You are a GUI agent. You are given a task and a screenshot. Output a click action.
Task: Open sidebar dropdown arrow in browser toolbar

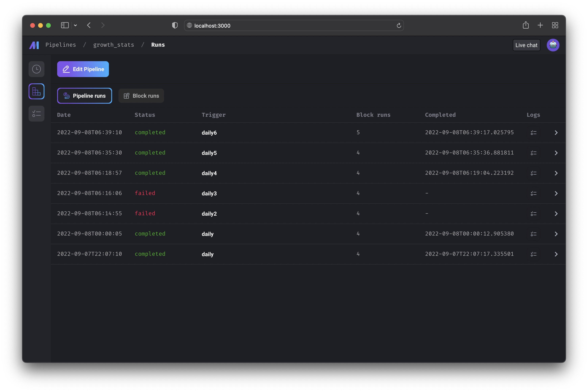pyautogui.click(x=75, y=25)
